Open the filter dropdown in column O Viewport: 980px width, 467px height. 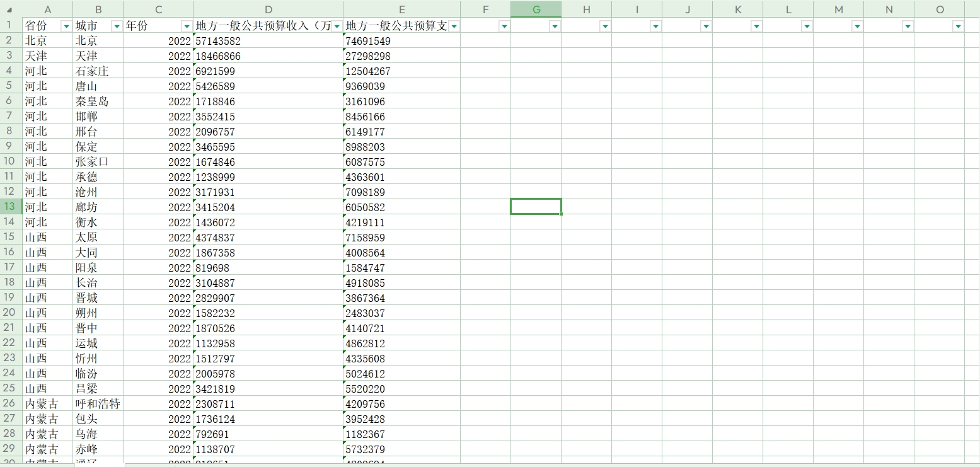coord(958,26)
